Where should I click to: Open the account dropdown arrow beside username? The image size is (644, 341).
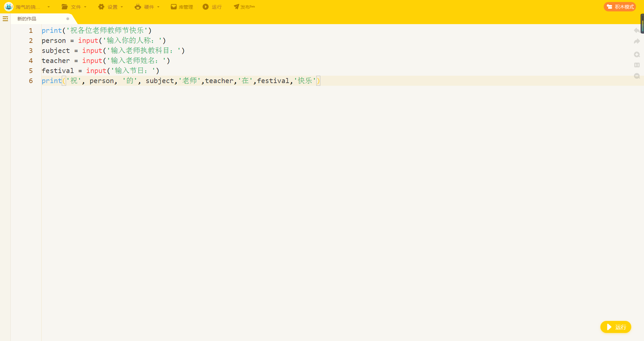pos(49,7)
